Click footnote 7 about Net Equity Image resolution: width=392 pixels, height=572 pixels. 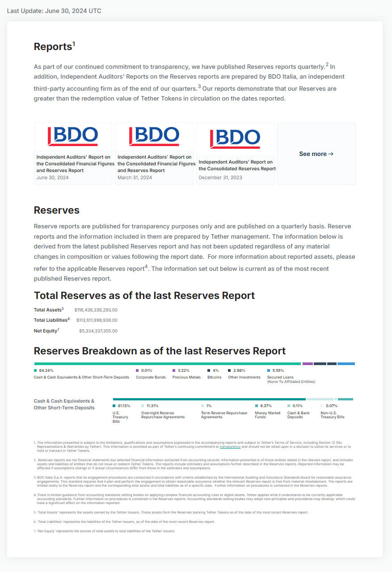click(105, 531)
